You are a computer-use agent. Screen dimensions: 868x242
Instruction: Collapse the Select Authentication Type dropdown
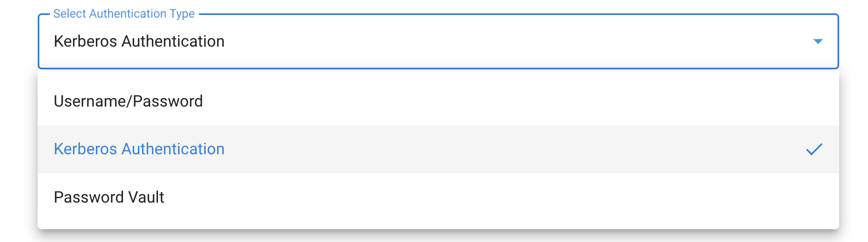[x=818, y=42]
